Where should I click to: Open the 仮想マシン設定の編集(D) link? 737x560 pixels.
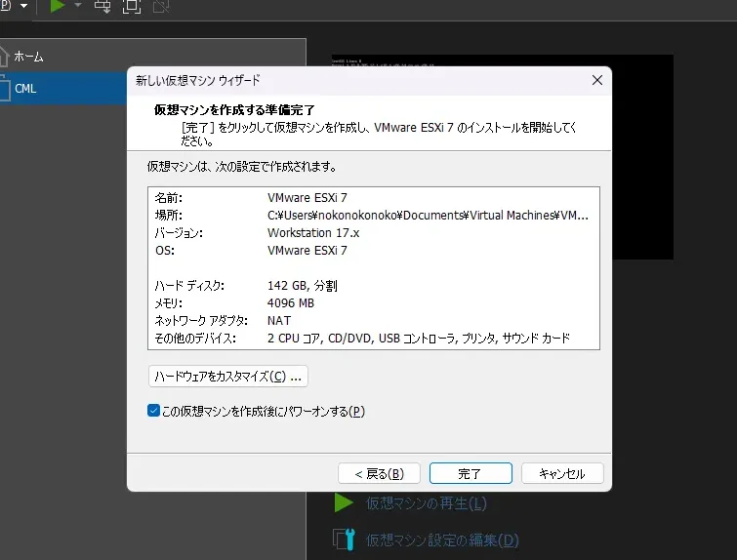(441, 540)
